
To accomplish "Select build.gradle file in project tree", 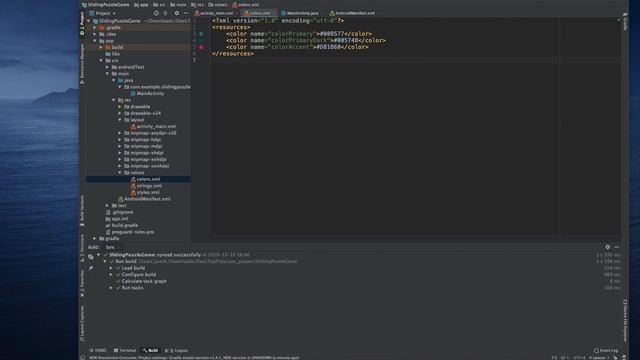I will click(x=122, y=225).
